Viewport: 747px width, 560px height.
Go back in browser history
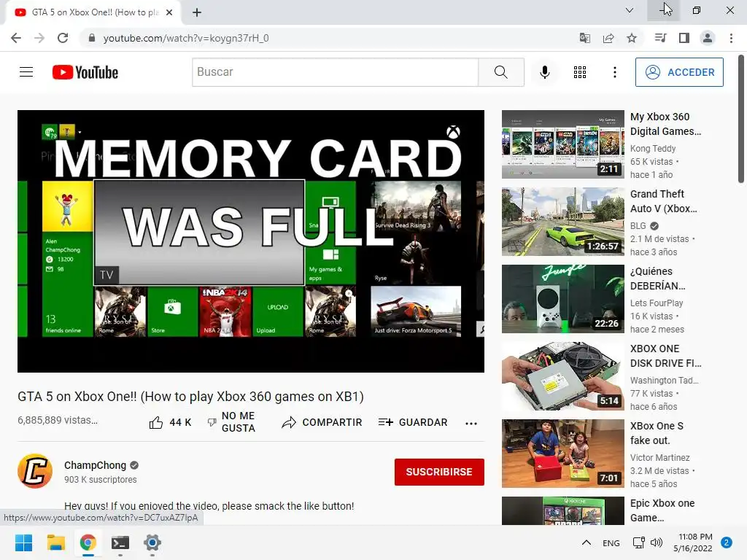click(16, 38)
